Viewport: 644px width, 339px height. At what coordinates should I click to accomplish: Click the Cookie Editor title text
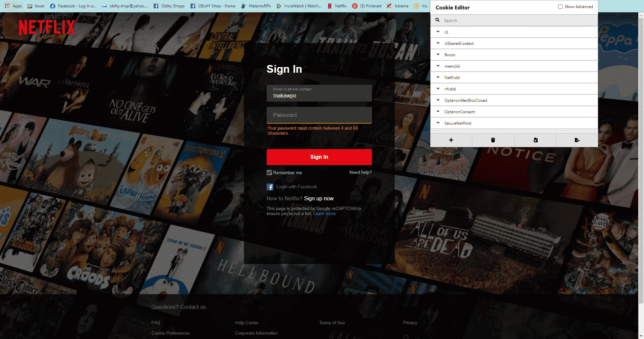click(452, 7)
